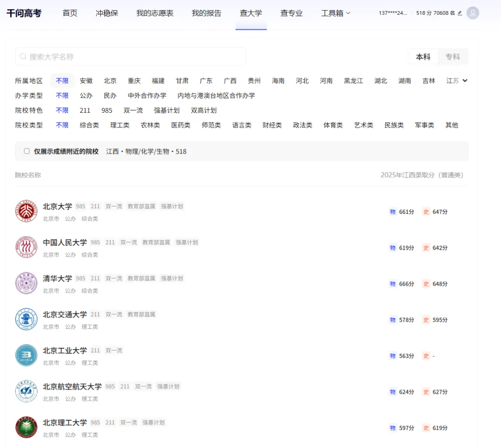The image size is (501, 448).
Task: Filter region by 北京
Action: pyautogui.click(x=110, y=81)
